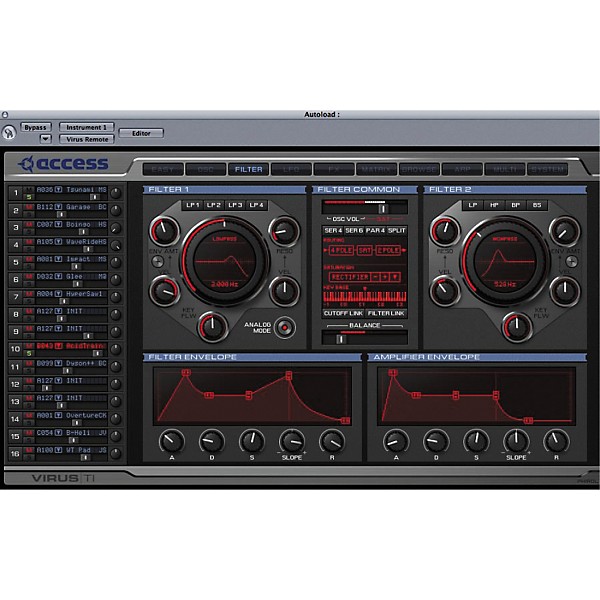Select PAR 4 filter routing
This screenshot has width=600, height=600.
pyautogui.click(x=375, y=231)
